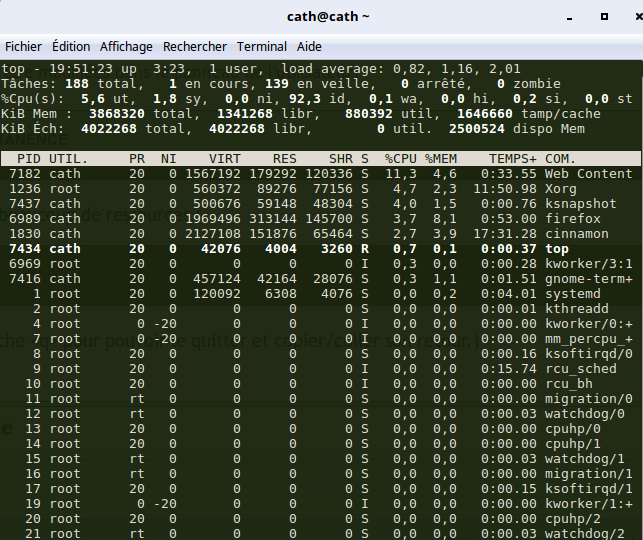Click cinnamon's TEMPS+ value 17:31.28
643x540 pixels.
(x=505, y=234)
